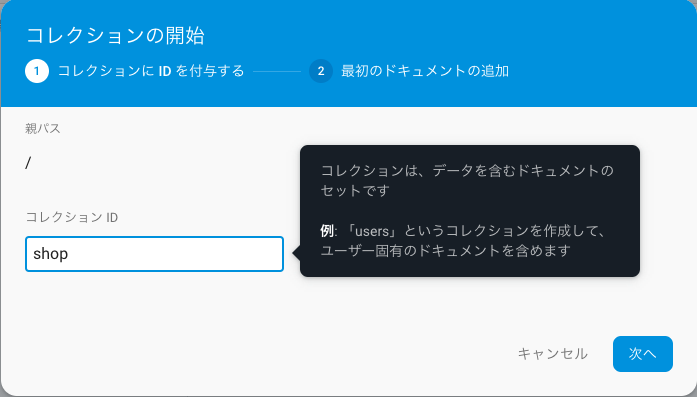Click the というコレクションを作成して tooltip phrase
The height and width of the screenshot is (397, 697).
(505, 231)
